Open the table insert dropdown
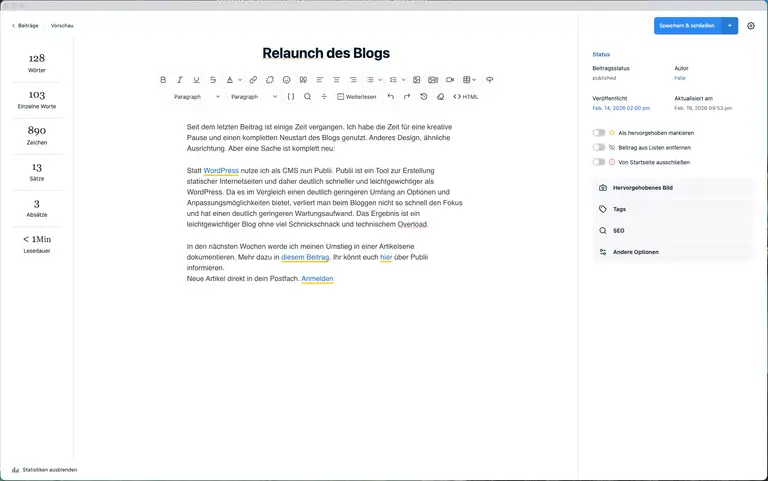Viewport: 768px width, 481px height. click(x=469, y=79)
